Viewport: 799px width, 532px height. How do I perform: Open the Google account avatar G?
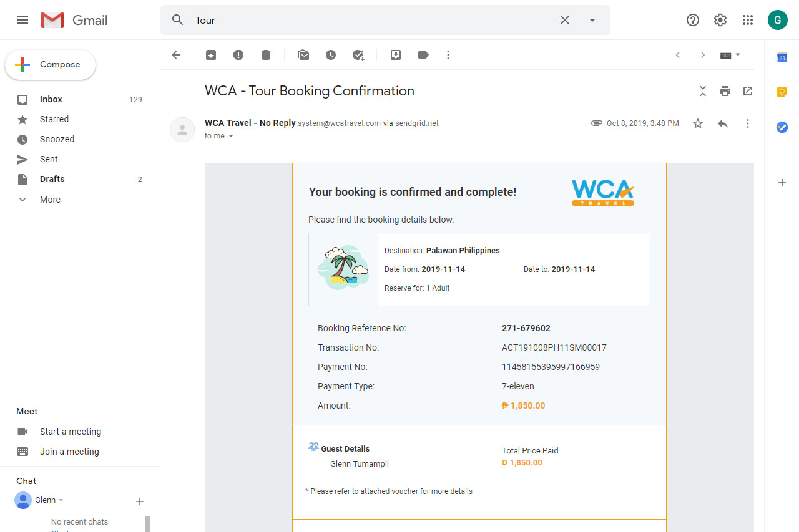pos(778,20)
